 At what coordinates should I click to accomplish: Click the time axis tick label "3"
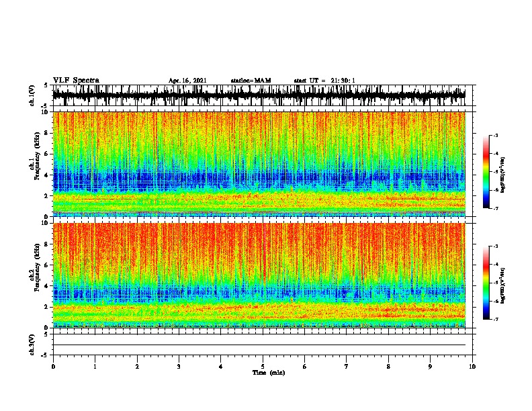click(179, 367)
